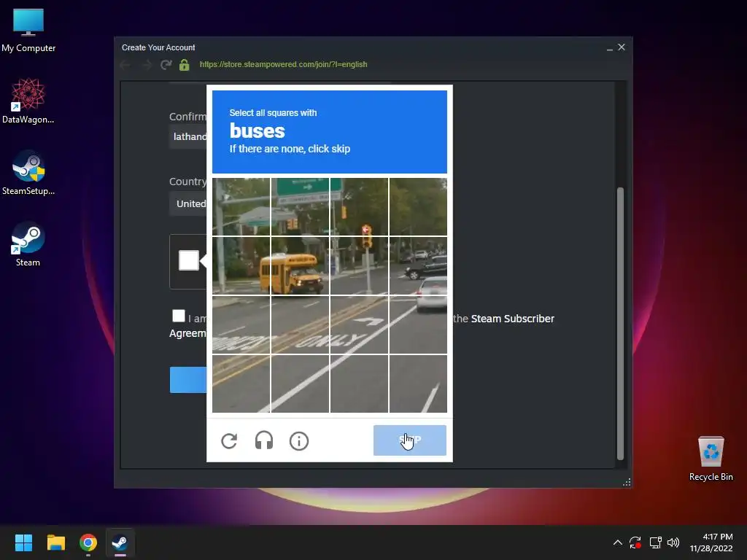The image size is (747, 560).
Task: Check the human verification captcha box
Action: [189, 260]
